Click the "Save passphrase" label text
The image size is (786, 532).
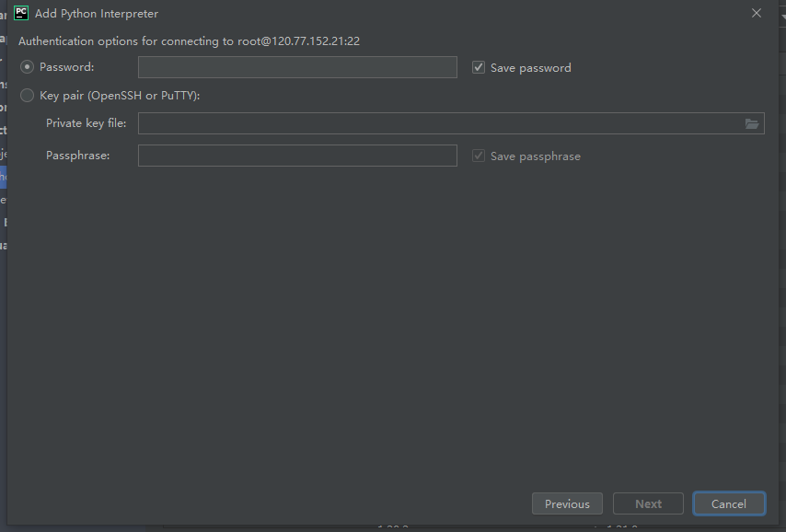click(x=536, y=156)
